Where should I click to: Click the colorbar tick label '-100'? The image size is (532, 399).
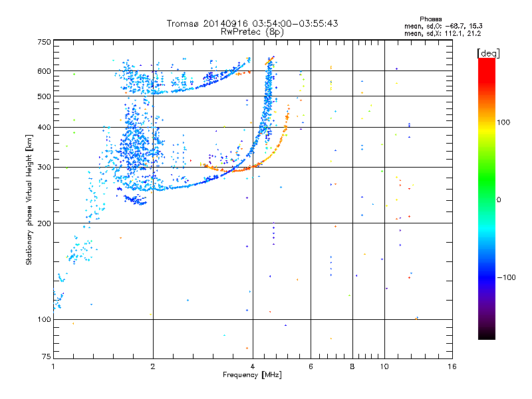pyautogui.click(x=506, y=277)
